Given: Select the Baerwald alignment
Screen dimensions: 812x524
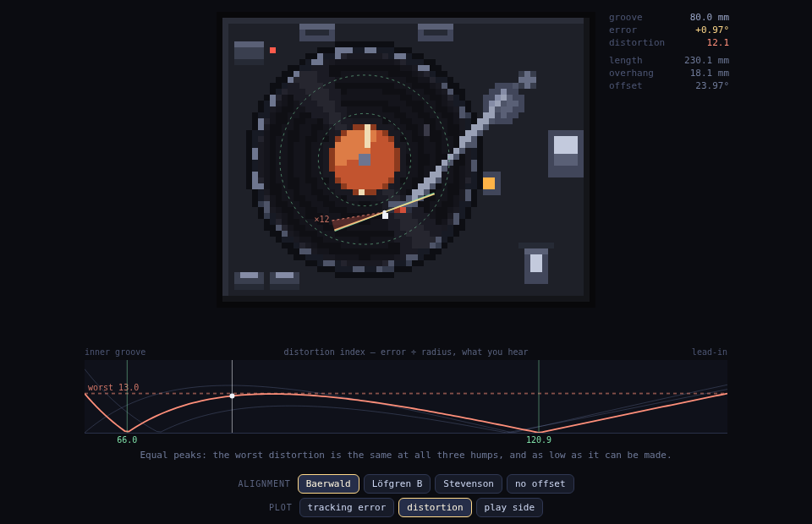Looking at the screenshot, I should click(328, 483).
